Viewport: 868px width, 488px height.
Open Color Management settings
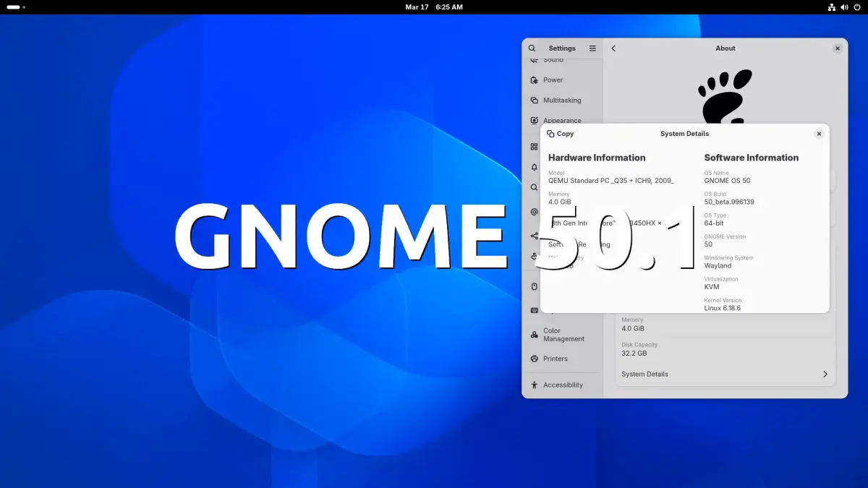(x=561, y=335)
